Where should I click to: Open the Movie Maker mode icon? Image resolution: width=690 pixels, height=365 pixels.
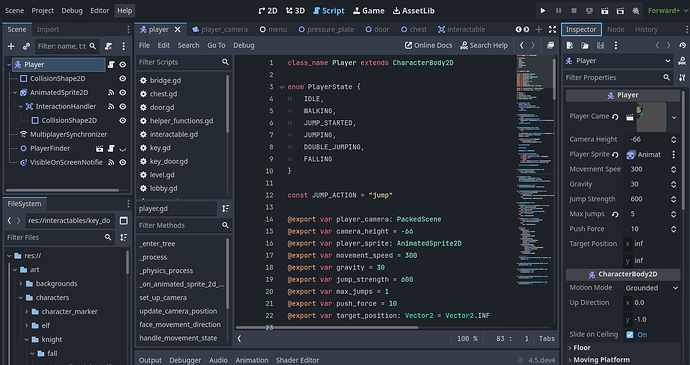pos(636,11)
